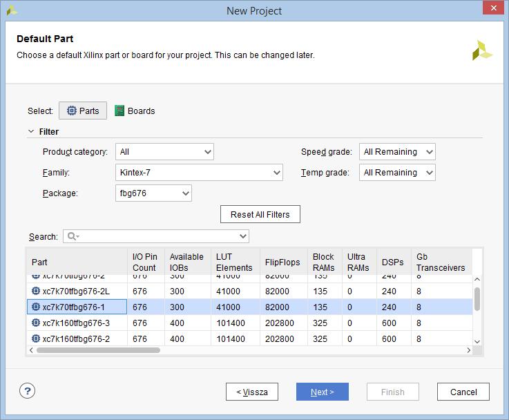Sort by FlipFlops column header
The height and width of the screenshot is (420, 509).
pos(284,262)
